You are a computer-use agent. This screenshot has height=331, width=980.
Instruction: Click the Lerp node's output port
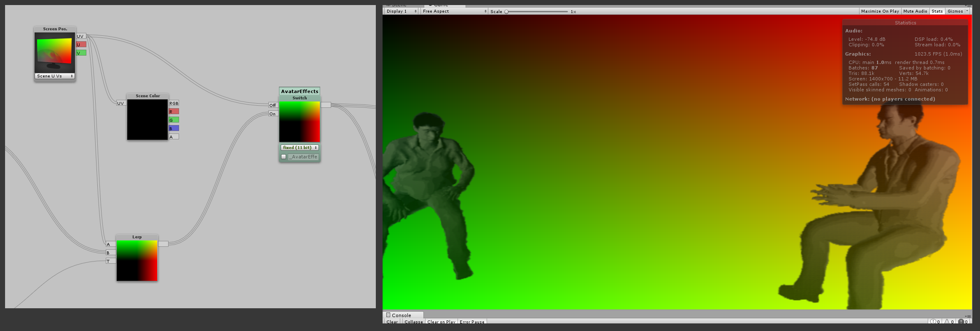click(x=163, y=244)
